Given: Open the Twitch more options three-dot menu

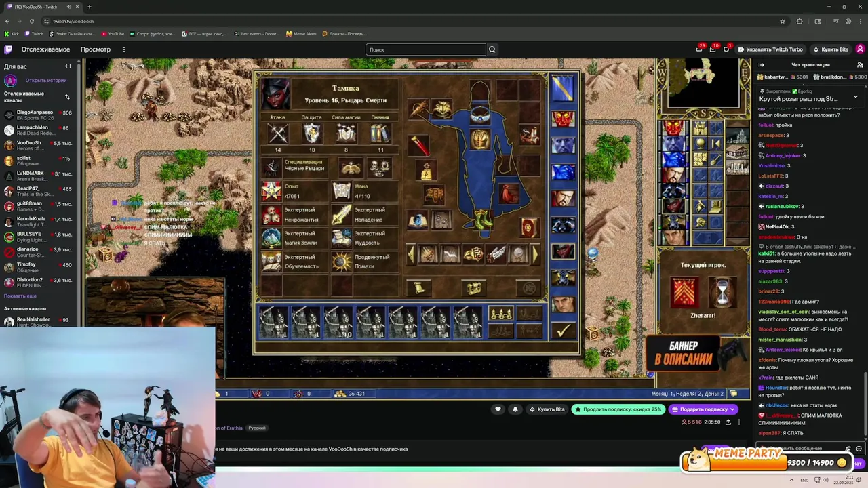Looking at the screenshot, I should [x=123, y=49].
